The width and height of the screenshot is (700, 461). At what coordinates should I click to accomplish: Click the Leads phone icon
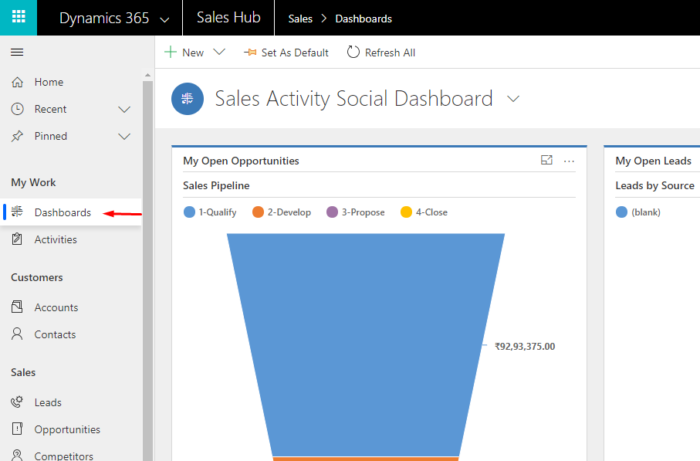coord(17,402)
